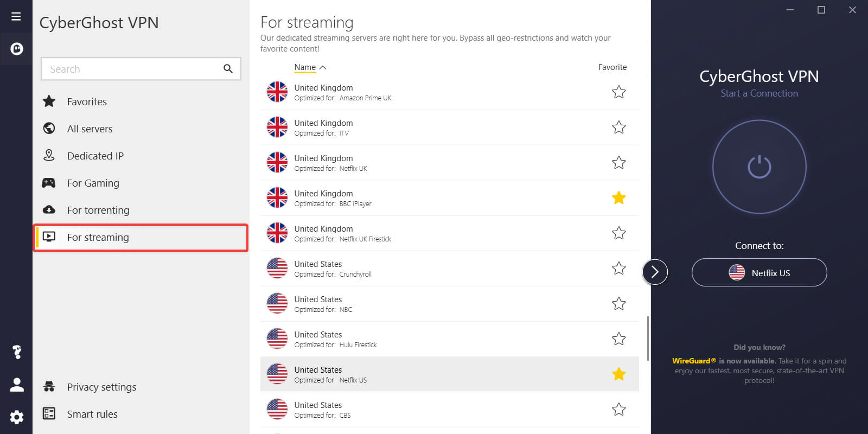Favorite the Netflix UK server
This screenshot has height=434, width=868.
click(618, 163)
